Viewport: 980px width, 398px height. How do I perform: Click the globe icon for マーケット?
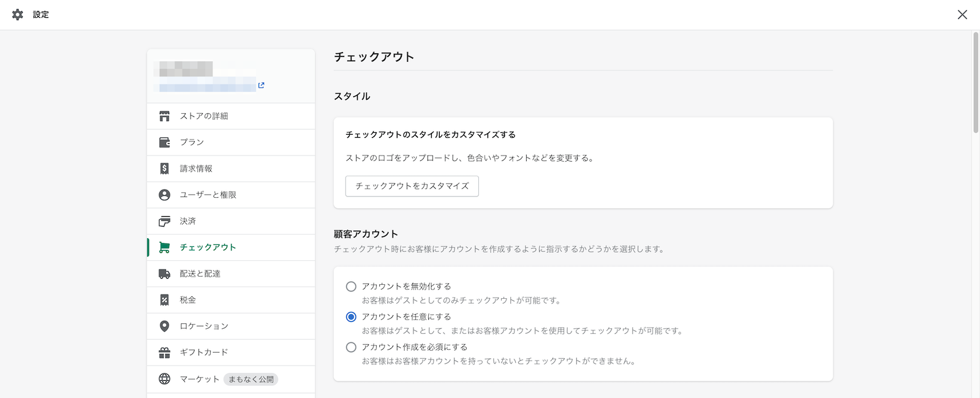pyautogui.click(x=164, y=379)
